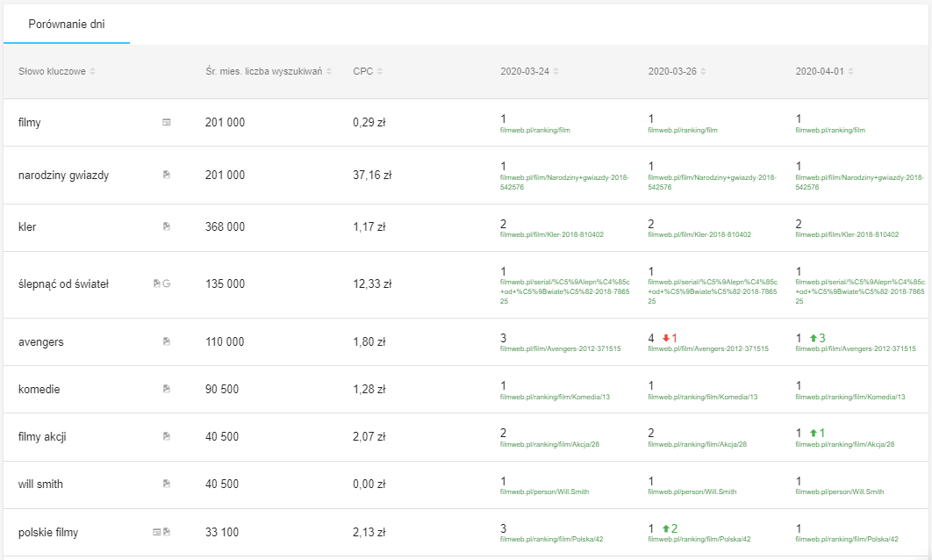This screenshot has height=560, width=932.
Task: Click the G icon for 'ślepnąć od świateł'
Action: [167, 284]
